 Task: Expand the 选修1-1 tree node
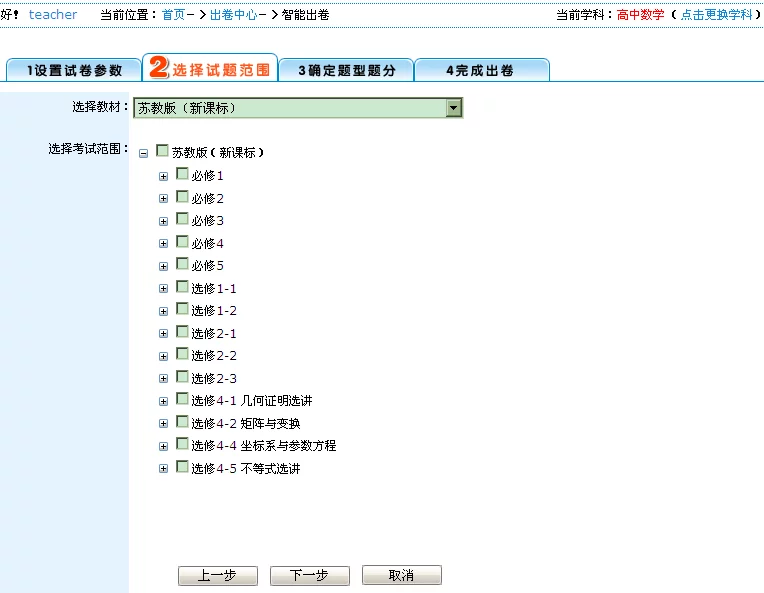(164, 288)
